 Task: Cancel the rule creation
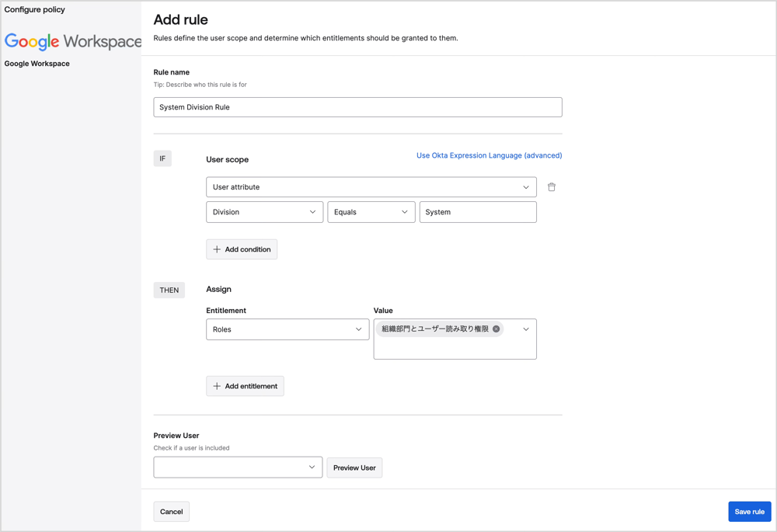[172, 512]
